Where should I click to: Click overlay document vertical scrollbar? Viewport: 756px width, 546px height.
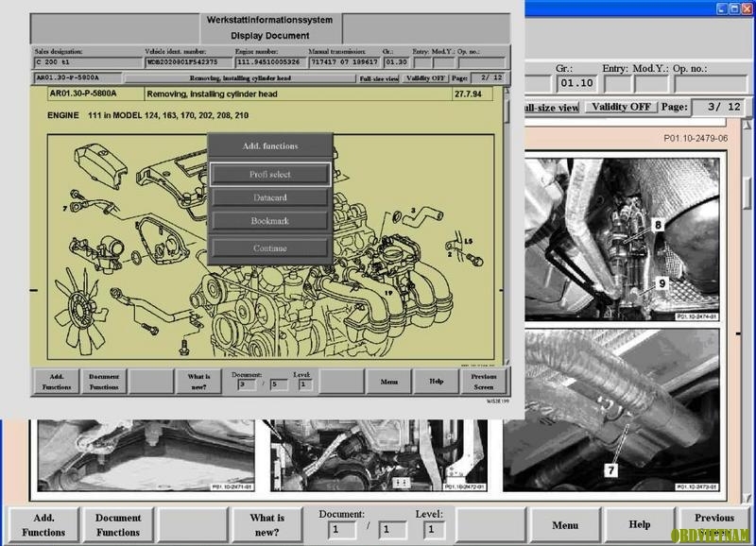click(507, 227)
